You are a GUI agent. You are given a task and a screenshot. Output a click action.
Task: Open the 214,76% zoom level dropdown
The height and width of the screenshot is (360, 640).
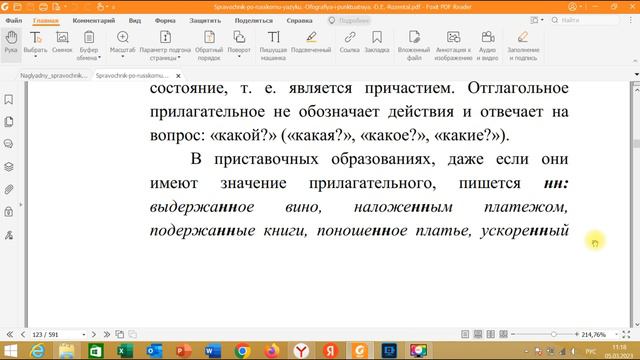tap(616, 334)
